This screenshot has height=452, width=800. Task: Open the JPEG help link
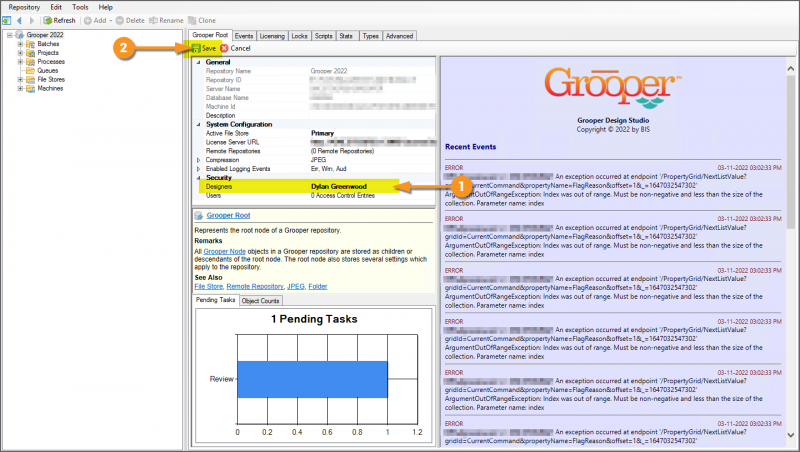(295, 287)
